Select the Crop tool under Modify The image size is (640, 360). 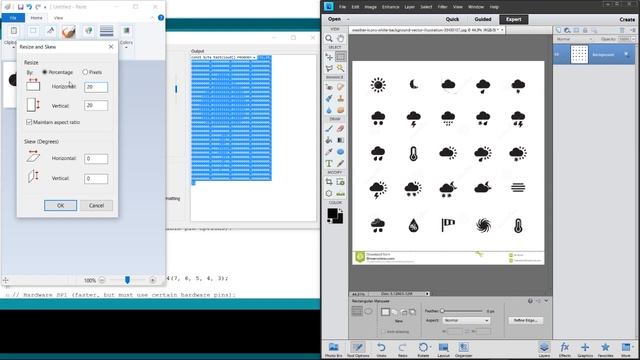(x=329, y=182)
